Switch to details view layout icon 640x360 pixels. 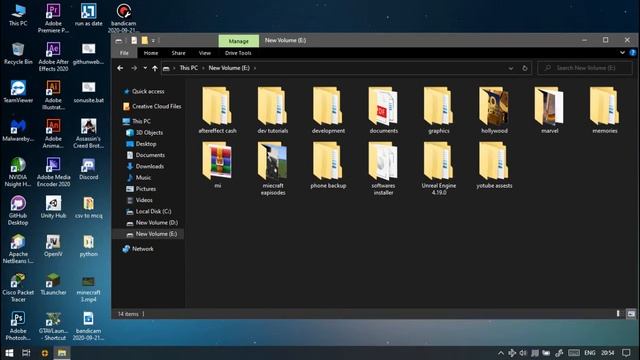pos(618,313)
